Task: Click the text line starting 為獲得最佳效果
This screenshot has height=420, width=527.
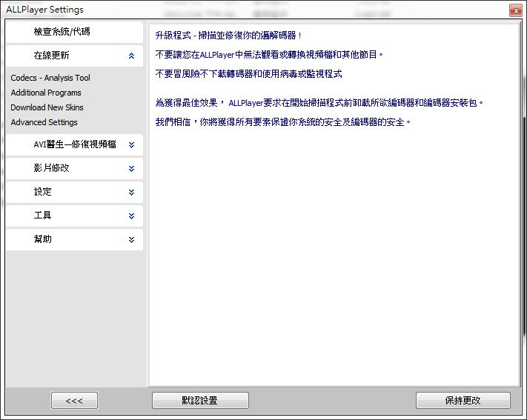Action: pyautogui.click(x=319, y=102)
